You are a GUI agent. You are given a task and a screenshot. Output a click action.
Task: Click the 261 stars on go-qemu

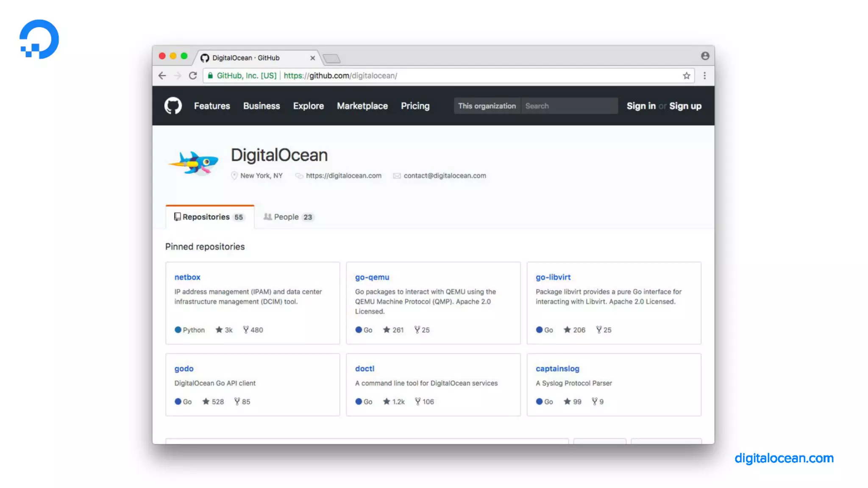[393, 330]
